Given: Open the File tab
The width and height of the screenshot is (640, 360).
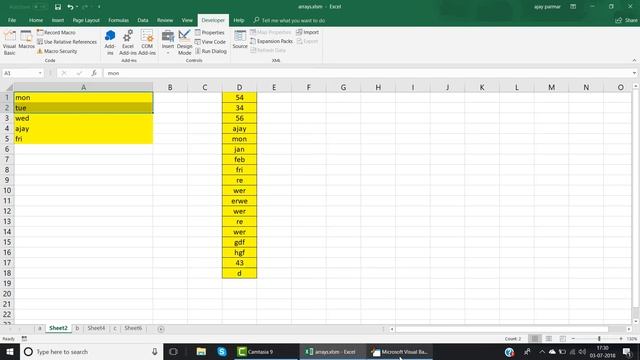Looking at the screenshot, I should (12, 20).
